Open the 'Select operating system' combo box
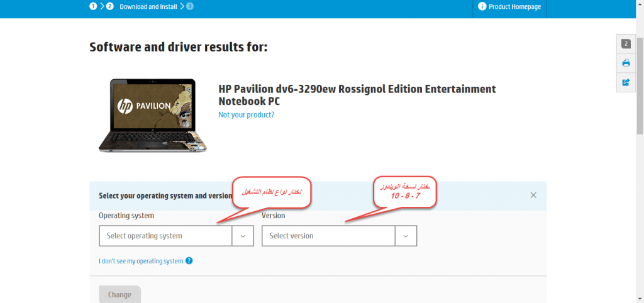 [176, 236]
